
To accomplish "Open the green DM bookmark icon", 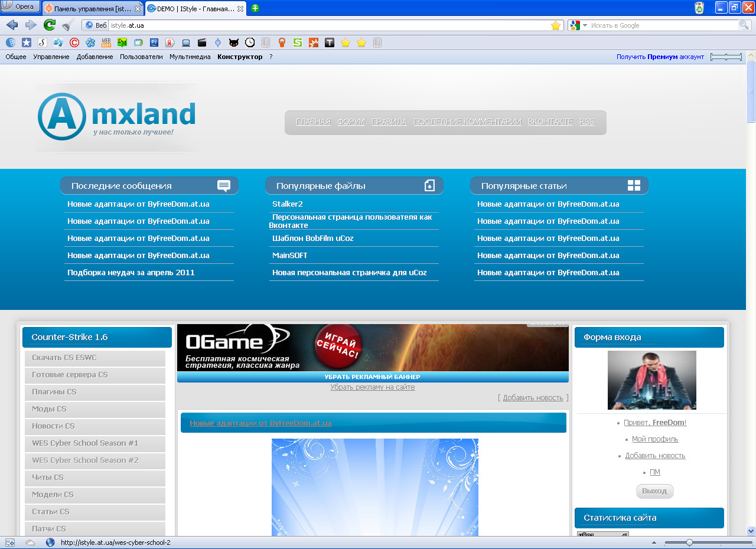I will [122, 43].
